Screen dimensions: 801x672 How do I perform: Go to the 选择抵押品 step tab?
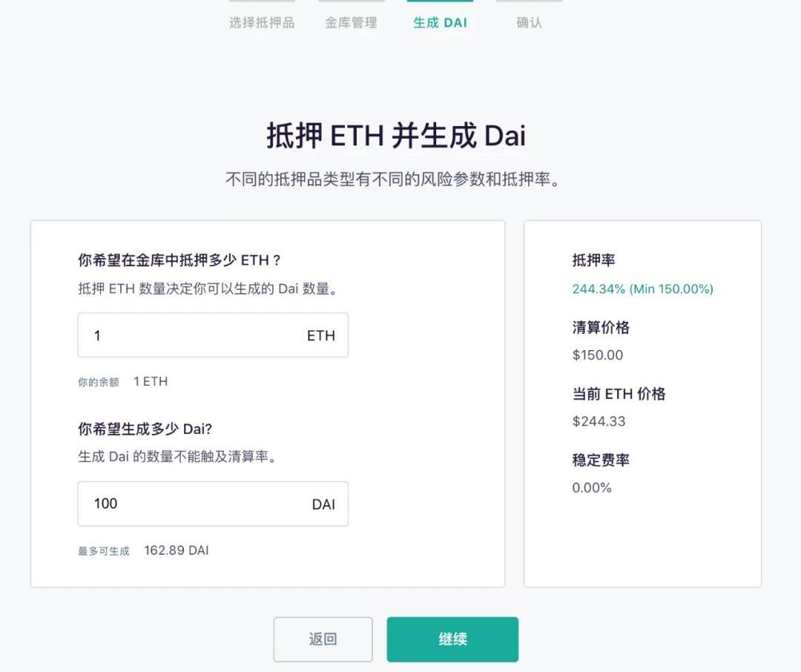coord(262,23)
